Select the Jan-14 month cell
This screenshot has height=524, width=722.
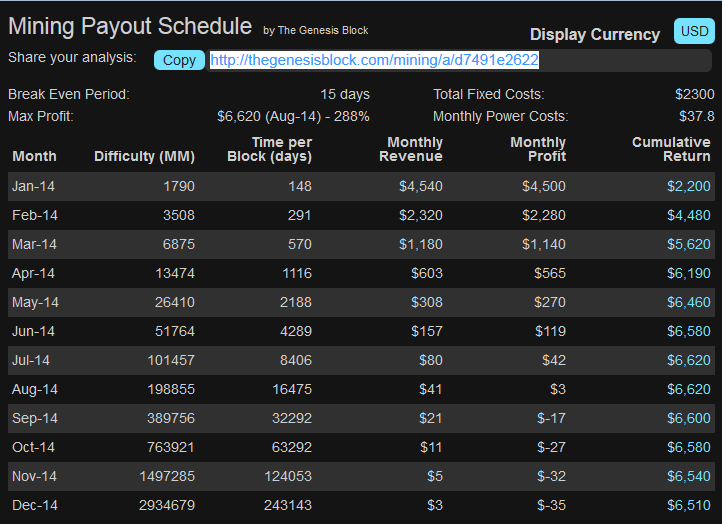tap(33, 186)
